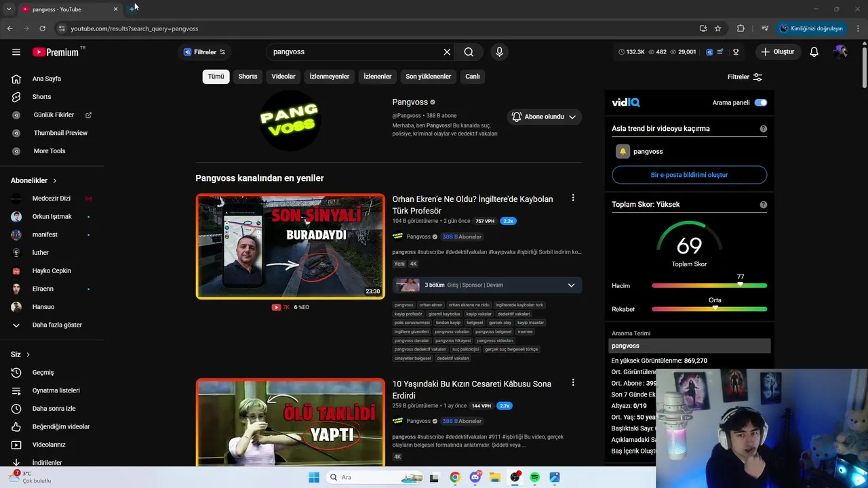Select the Videolar filter chip
The image size is (868, 488).
click(x=283, y=77)
